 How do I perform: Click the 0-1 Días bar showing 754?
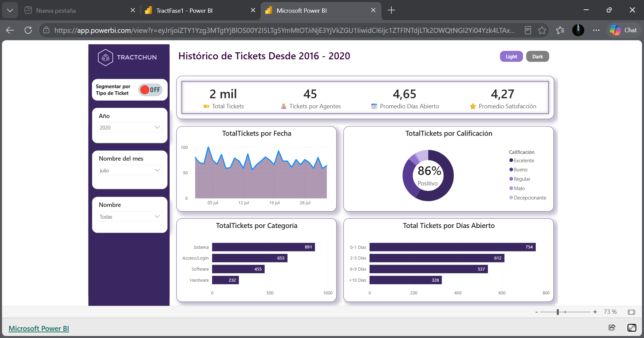point(452,247)
